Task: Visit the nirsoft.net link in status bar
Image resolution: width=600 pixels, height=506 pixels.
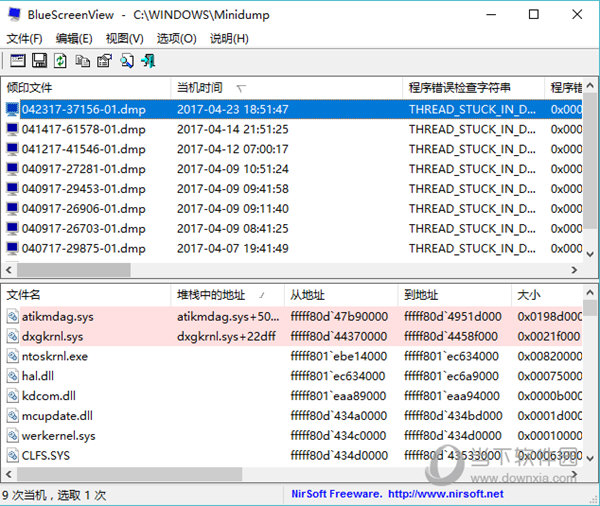Action: point(446,493)
